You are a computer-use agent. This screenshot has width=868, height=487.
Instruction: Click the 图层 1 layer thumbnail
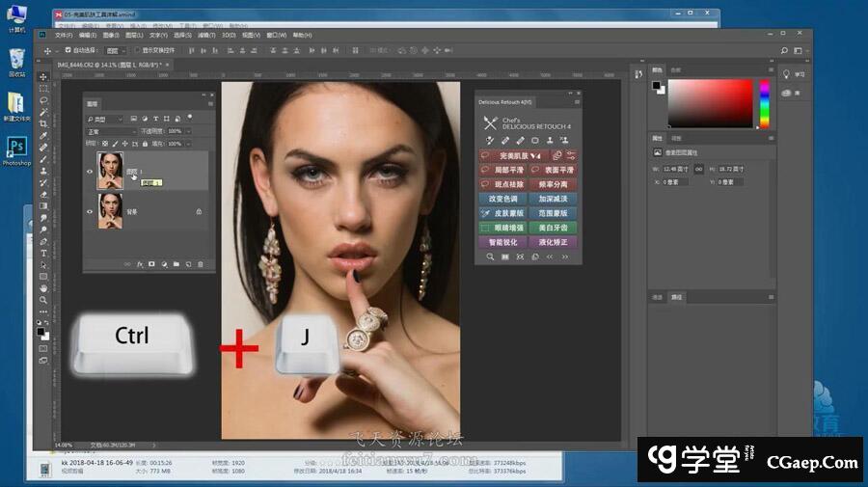(110, 171)
